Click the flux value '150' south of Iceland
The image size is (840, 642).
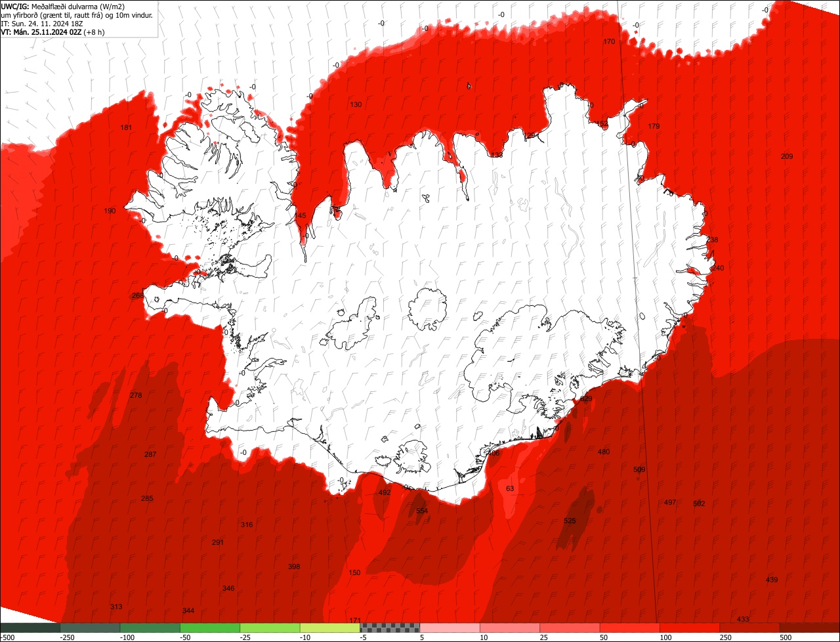(354, 572)
